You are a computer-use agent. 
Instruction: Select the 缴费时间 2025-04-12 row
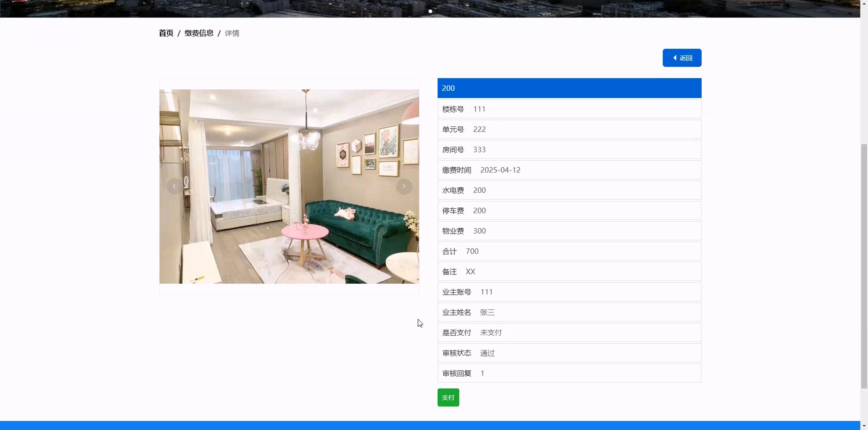[x=569, y=170]
